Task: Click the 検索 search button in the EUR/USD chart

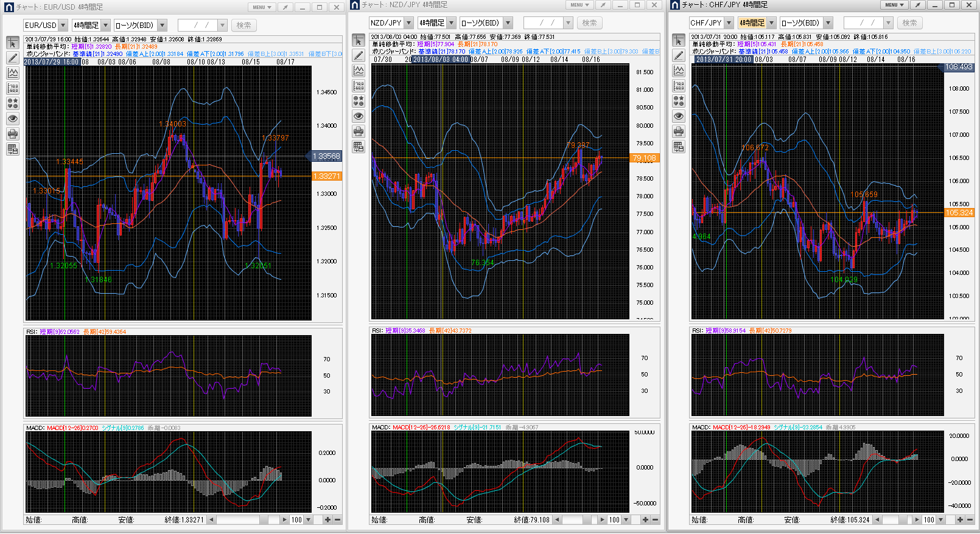Action: pyautogui.click(x=243, y=26)
